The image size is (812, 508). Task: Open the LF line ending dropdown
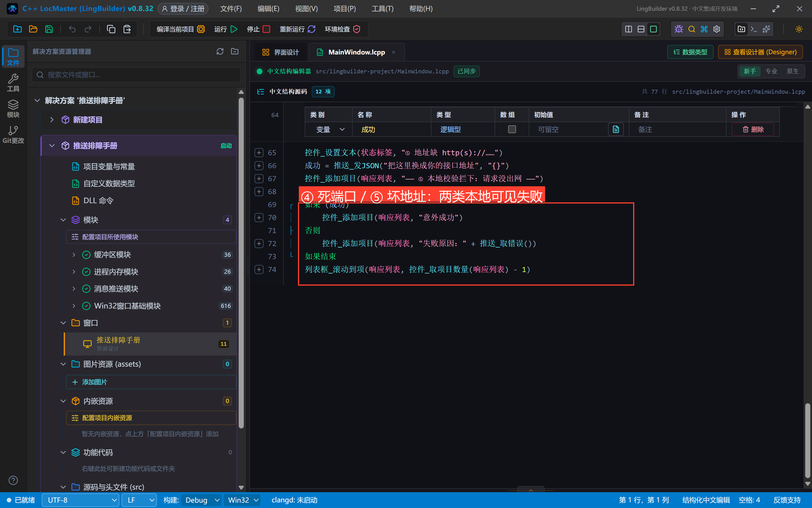click(x=139, y=500)
